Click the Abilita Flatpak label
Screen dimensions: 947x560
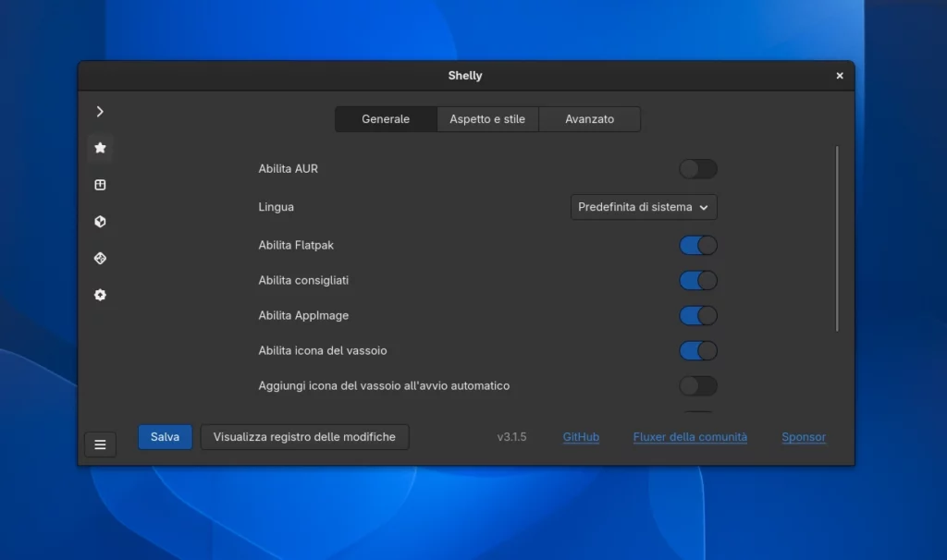[296, 245]
